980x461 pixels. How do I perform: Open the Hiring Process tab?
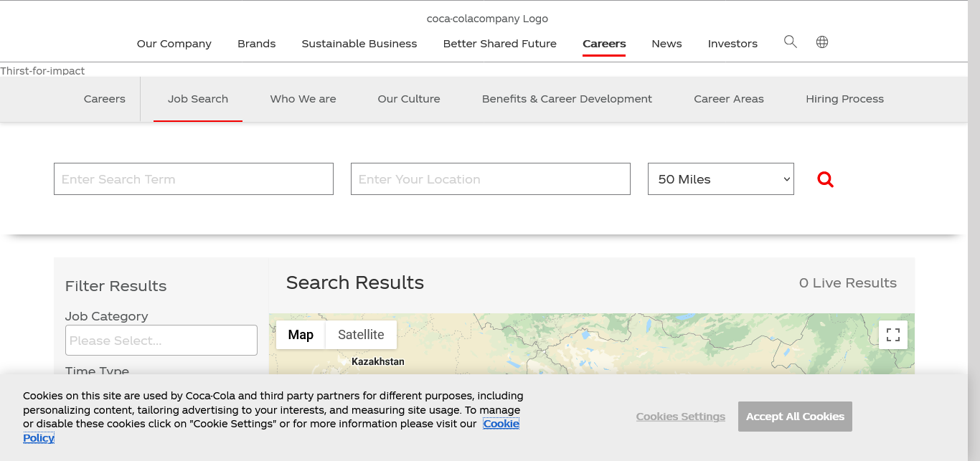tap(844, 99)
